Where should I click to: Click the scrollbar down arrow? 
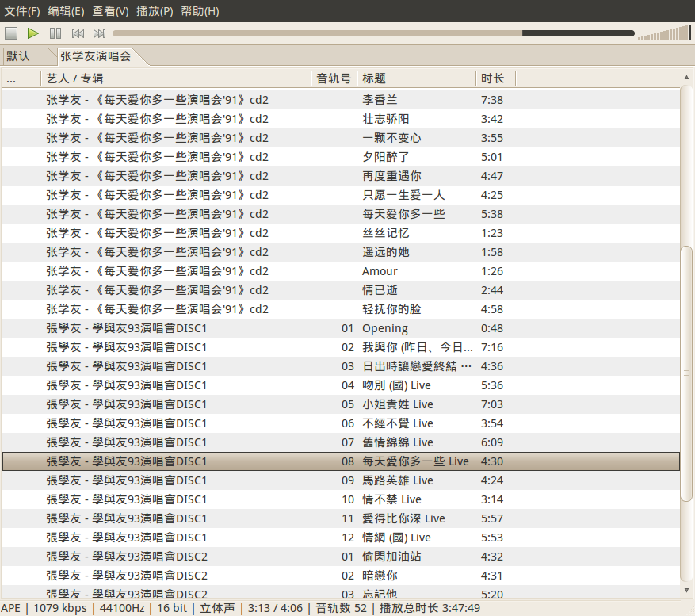click(686, 591)
